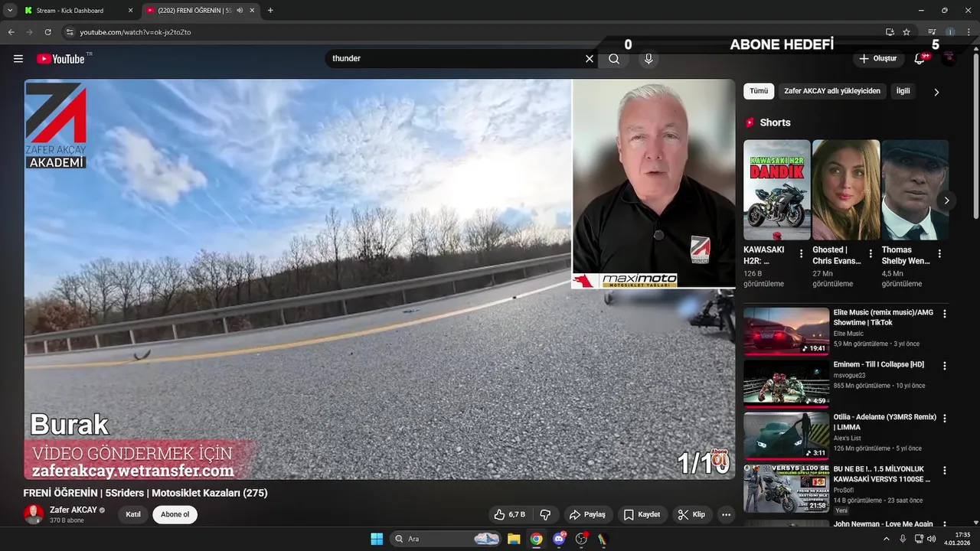
Task: Open John Newman Love Me Again
Action: (x=884, y=524)
